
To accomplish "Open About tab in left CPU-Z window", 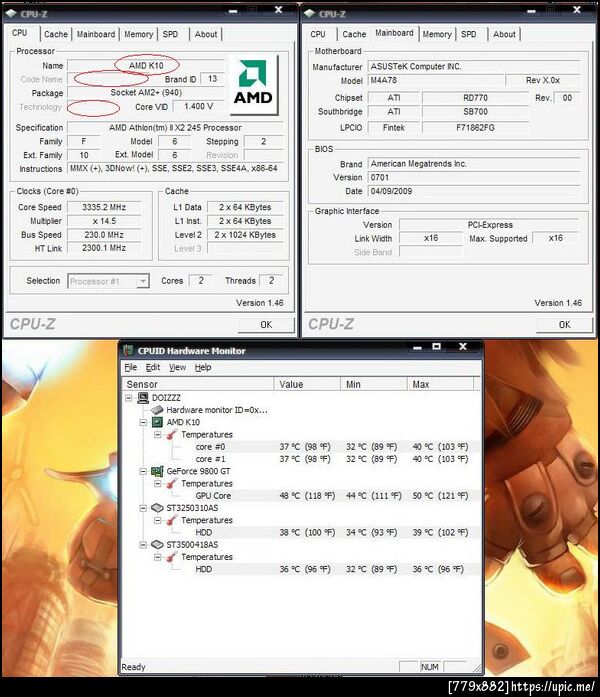I will 206,34.
